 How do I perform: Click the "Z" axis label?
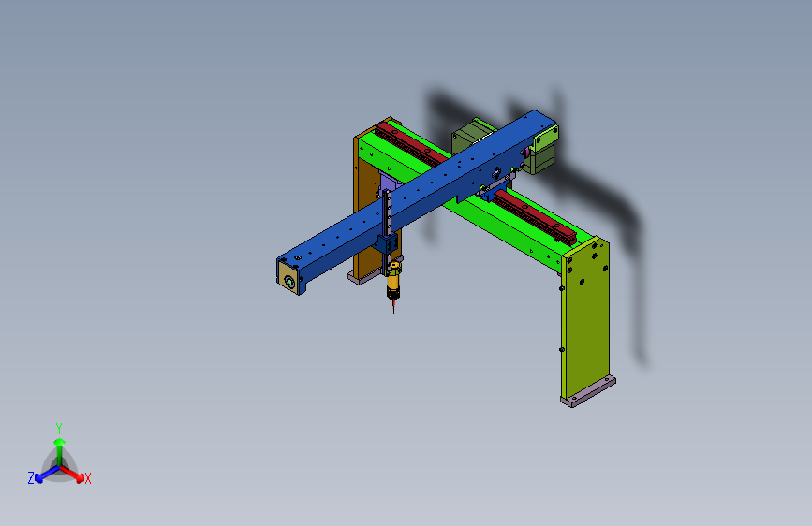(31, 478)
